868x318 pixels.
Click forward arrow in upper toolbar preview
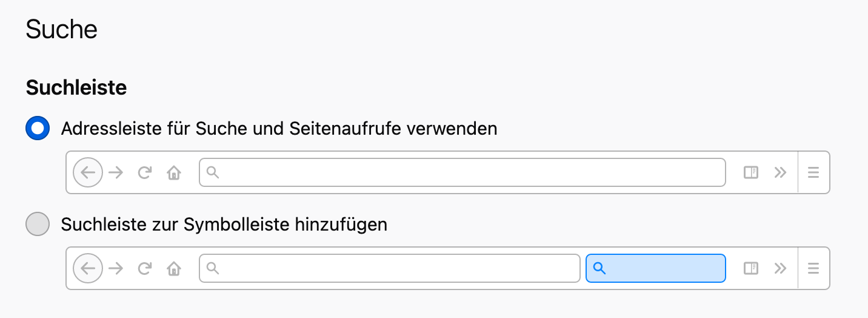[116, 172]
